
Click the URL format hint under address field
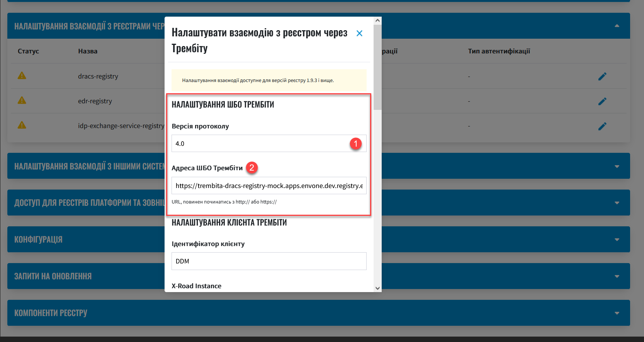pos(224,202)
